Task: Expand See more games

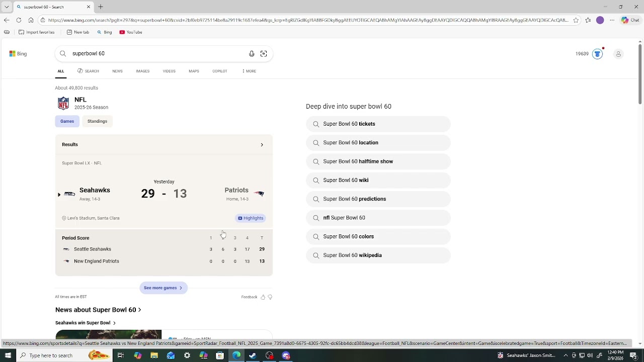Action: (164, 288)
